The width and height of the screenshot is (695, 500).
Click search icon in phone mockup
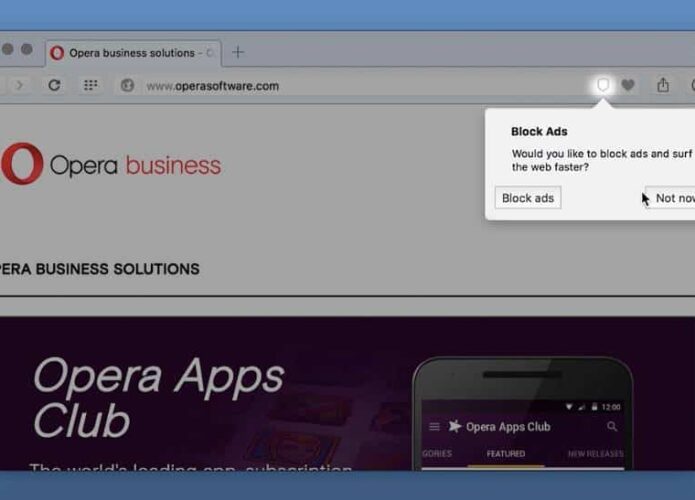point(612,426)
